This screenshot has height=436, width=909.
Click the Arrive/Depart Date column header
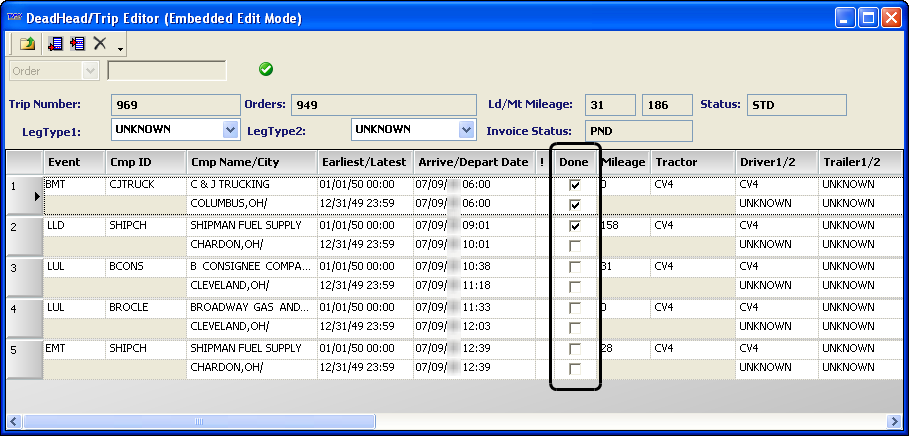click(x=473, y=162)
